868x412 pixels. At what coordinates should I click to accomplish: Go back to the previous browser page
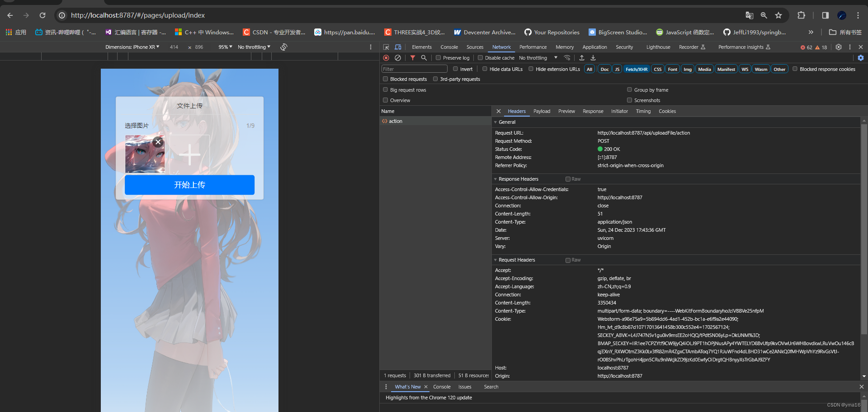point(10,15)
